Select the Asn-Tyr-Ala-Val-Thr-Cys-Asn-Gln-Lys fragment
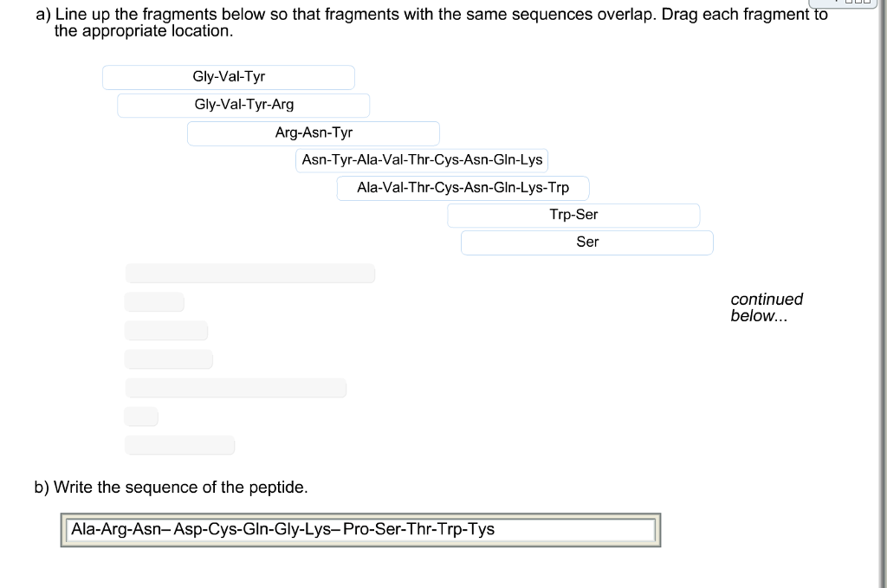 pos(422,160)
